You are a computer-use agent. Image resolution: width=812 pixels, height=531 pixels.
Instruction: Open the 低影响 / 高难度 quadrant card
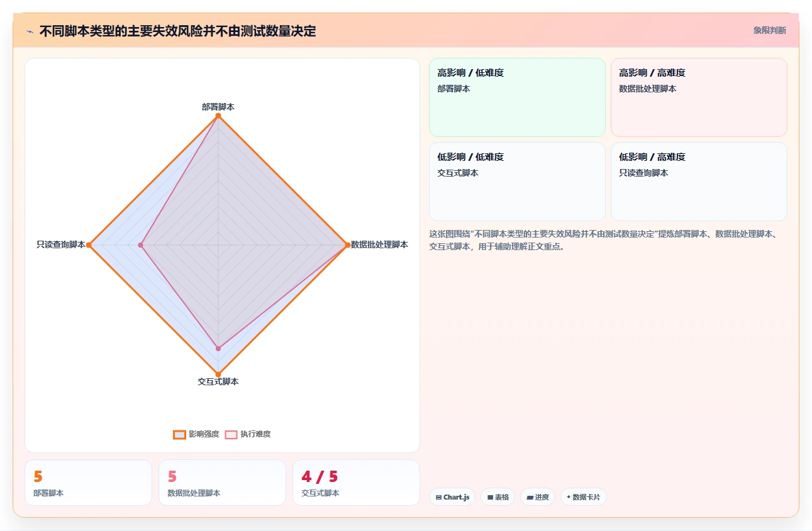click(699, 182)
